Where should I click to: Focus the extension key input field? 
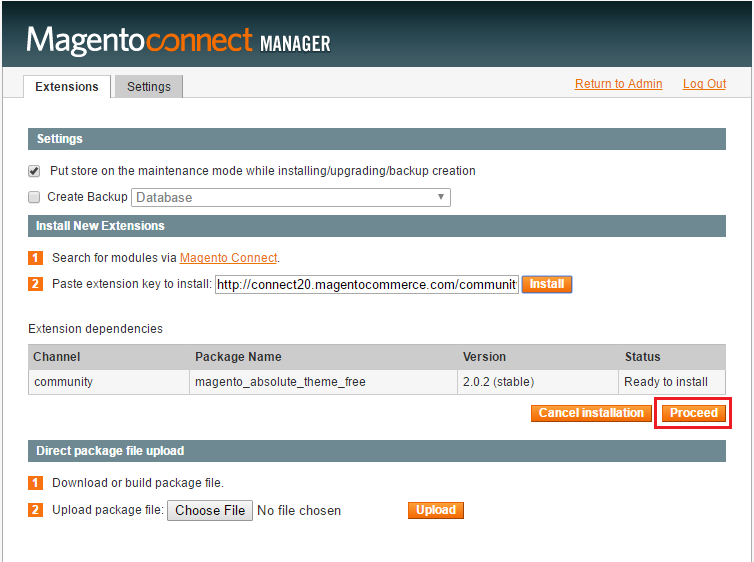click(367, 285)
